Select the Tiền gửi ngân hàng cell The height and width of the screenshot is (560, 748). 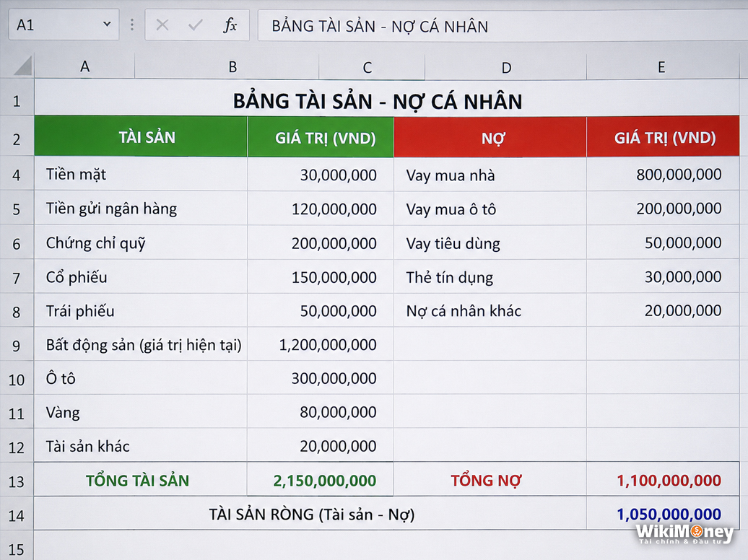141,209
